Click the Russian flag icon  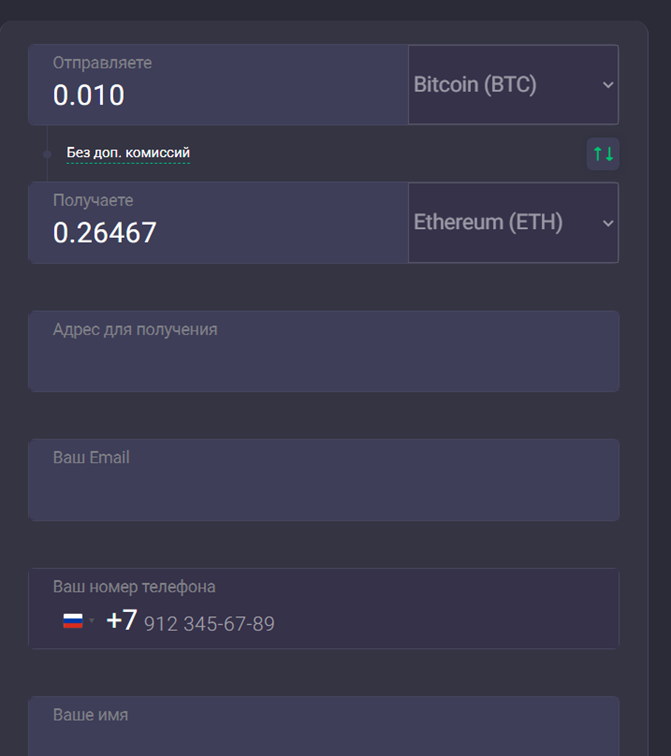tap(72, 621)
